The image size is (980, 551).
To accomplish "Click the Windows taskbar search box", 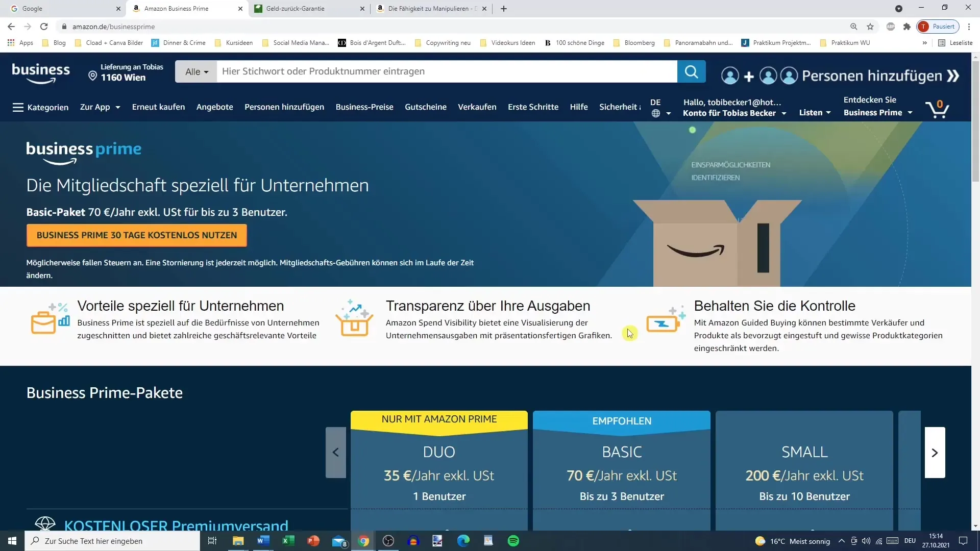I will (x=112, y=541).
